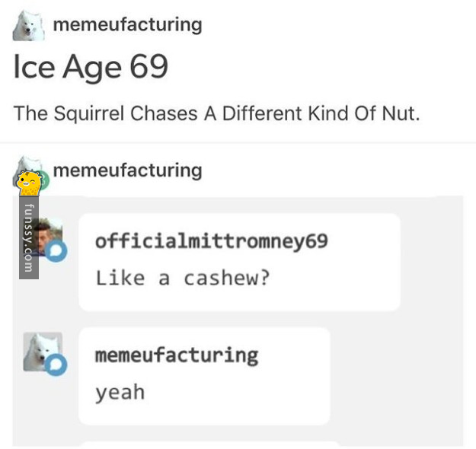The height and width of the screenshot is (449, 476).
Task: Click the 'yeah' reply text
Action: click(120, 392)
